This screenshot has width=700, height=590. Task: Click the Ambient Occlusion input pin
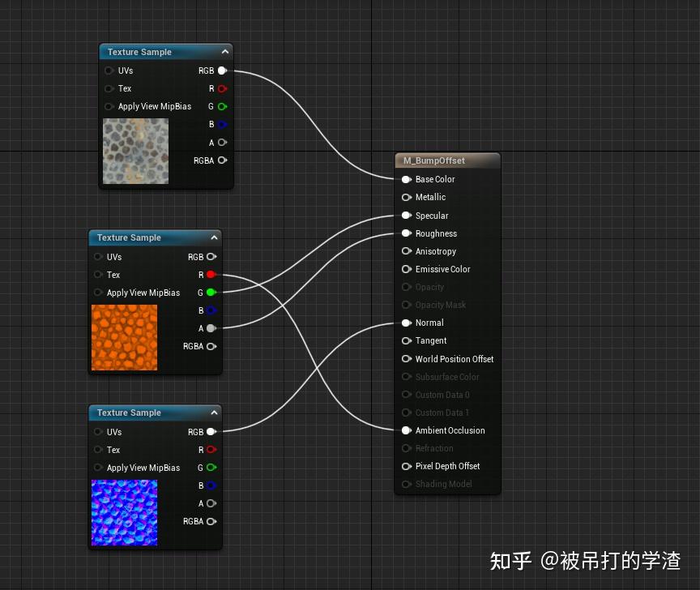click(406, 430)
